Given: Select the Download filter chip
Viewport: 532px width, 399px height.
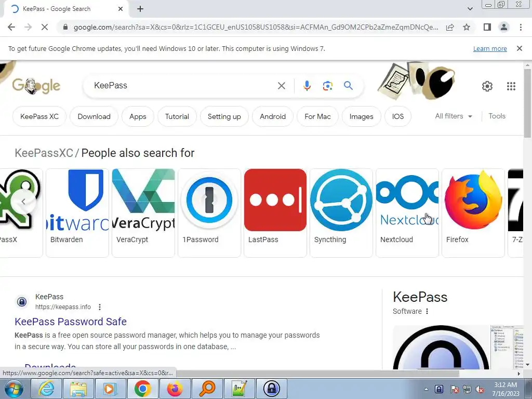Looking at the screenshot, I should tap(94, 116).
